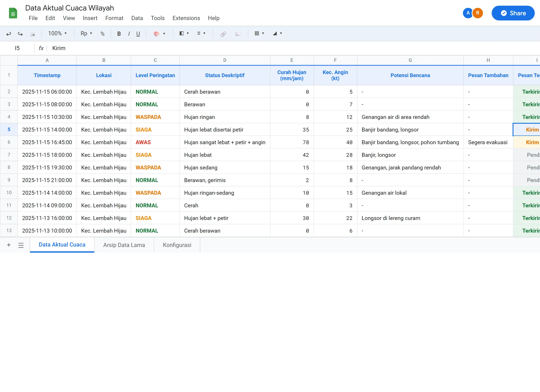
Task: Expand the Rp currency format dropdown
Action: coord(86,33)
